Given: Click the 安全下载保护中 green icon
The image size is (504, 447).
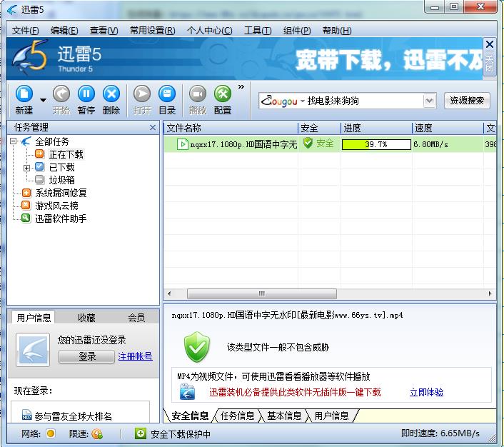Looking at the screenshot, I should coord(140,434).
